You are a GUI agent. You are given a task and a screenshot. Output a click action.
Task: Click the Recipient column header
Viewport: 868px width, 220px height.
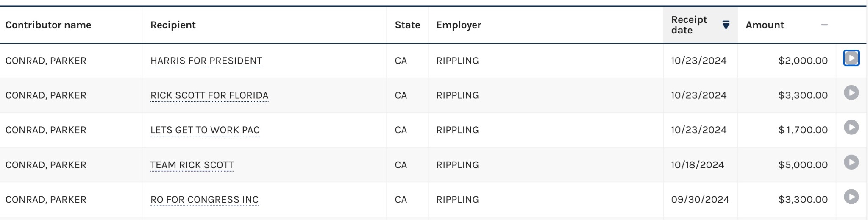[173, 25]
